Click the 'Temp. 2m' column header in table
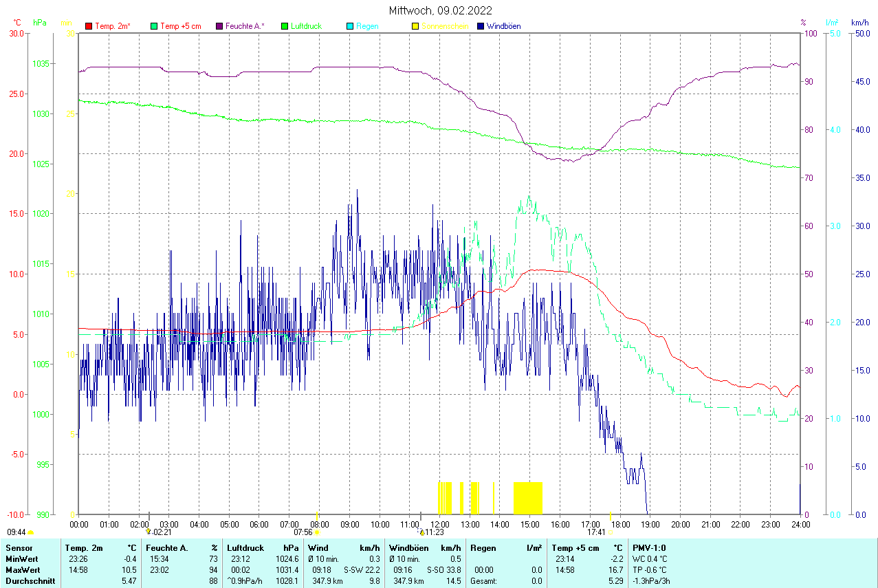Screen dimensions: 878x588 84,548
